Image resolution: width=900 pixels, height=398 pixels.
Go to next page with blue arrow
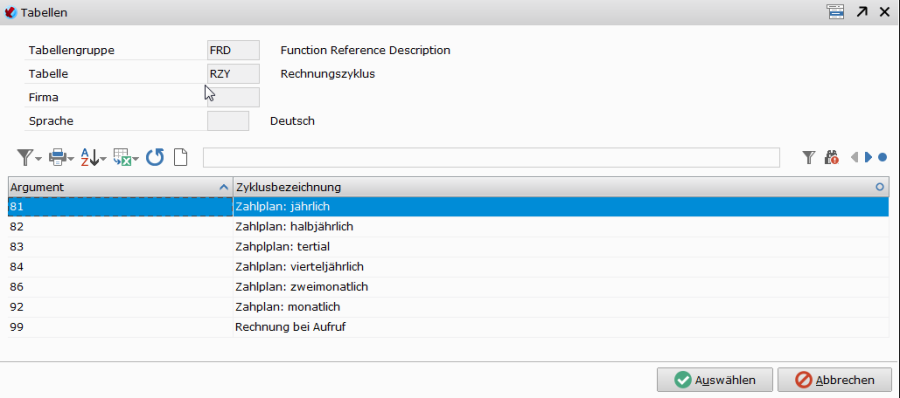(868, 157)
